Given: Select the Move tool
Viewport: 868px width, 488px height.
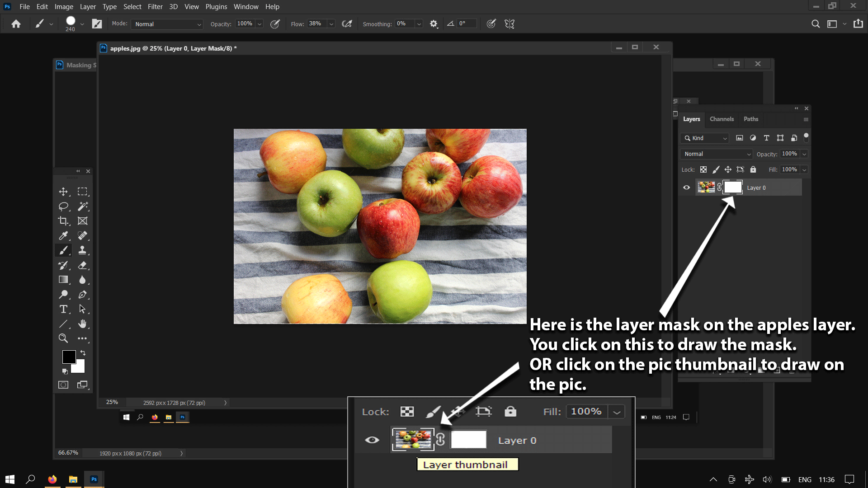Looking at the screenshot, I should (63, 192).
